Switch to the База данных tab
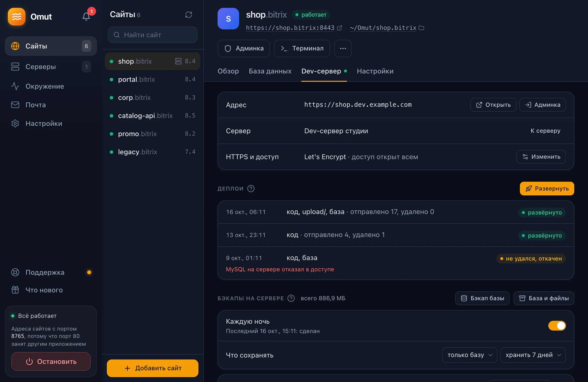Image resolution: width=588 pixels, height=382 pixels. pyautogui.click(x=270, y=71)
